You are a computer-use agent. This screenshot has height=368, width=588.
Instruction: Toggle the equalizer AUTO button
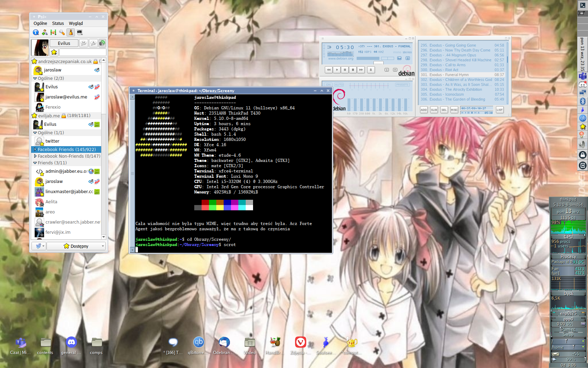click(339, 84)
